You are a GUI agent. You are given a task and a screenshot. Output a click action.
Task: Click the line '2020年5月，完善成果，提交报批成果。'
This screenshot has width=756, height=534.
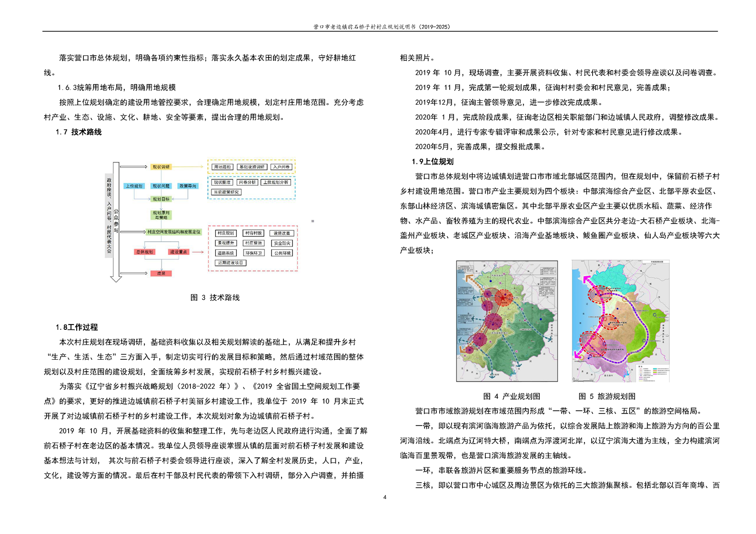coord(480,147)
